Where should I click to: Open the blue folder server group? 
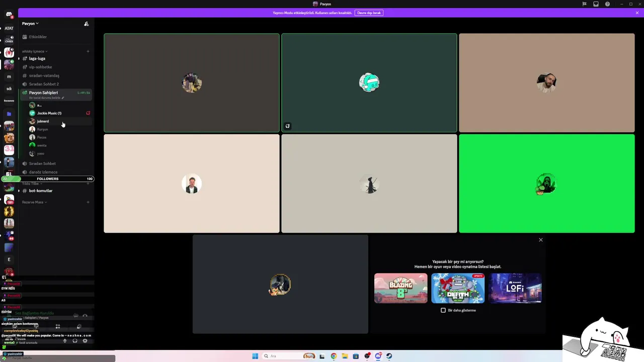pos(9,114)
